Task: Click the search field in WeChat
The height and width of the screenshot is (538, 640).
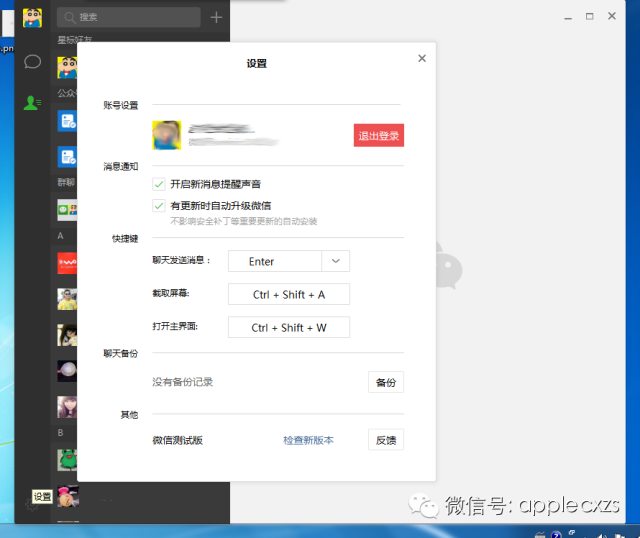Action: click(x=129, y=17)
